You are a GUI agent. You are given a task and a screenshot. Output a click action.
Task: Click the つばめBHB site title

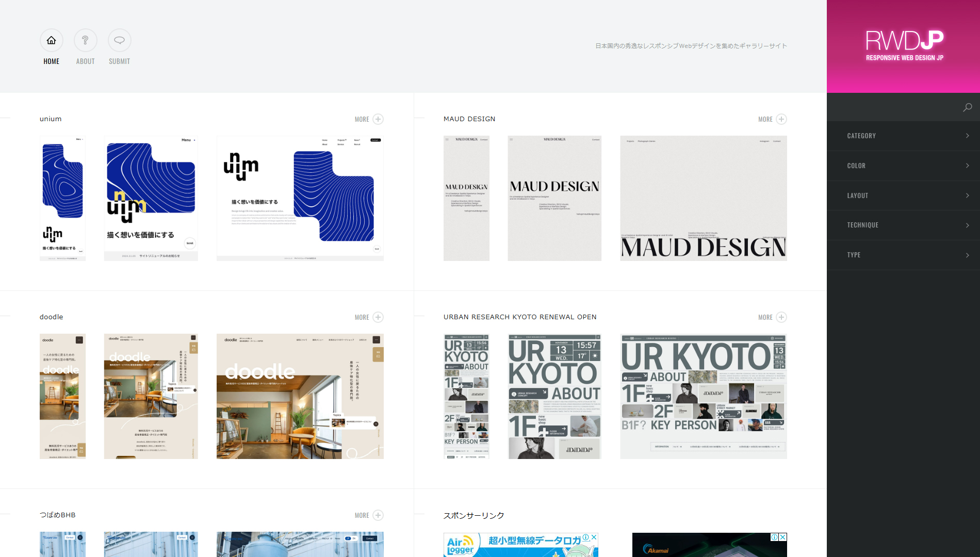(58, 515)
